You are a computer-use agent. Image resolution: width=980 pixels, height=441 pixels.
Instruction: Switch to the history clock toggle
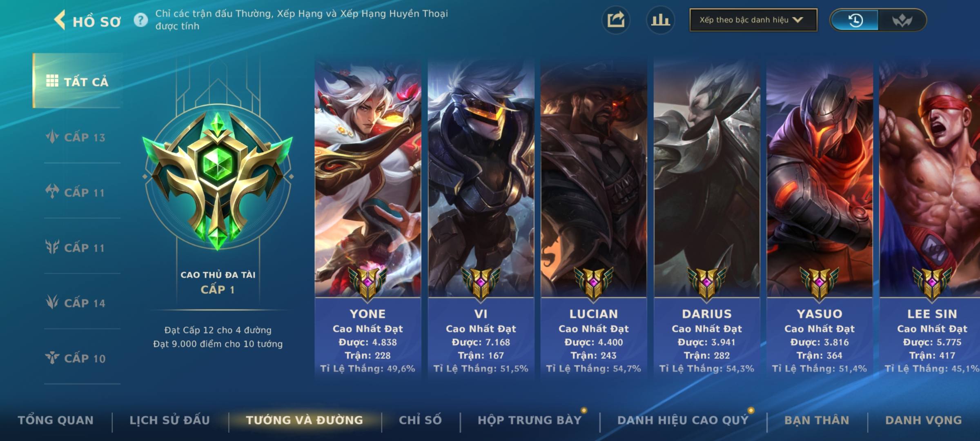click(x=855, y=20)
